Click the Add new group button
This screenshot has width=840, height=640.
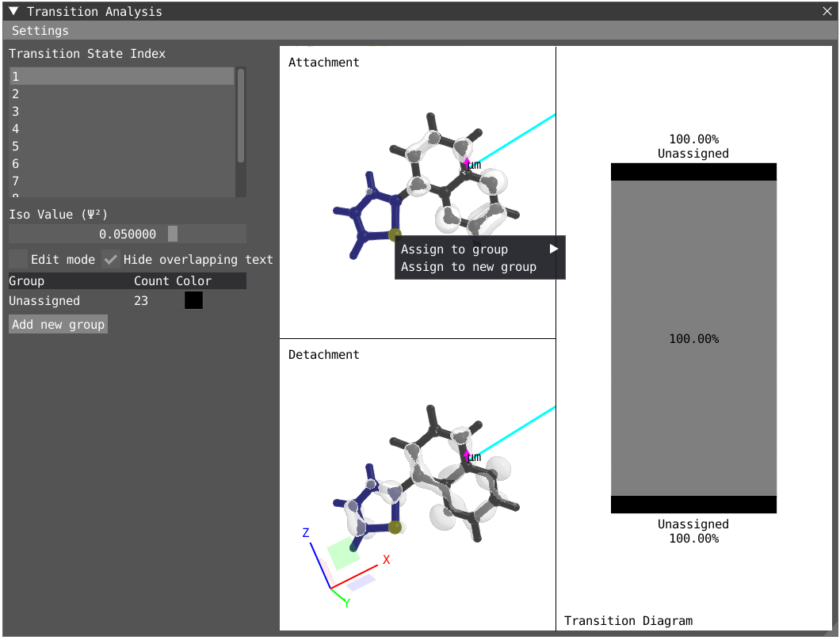[58, 324]
